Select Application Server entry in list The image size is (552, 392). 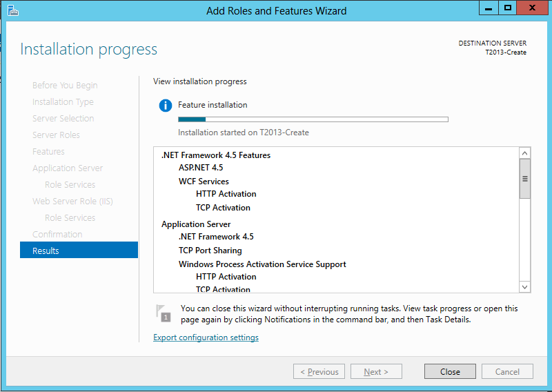[196, 224]
